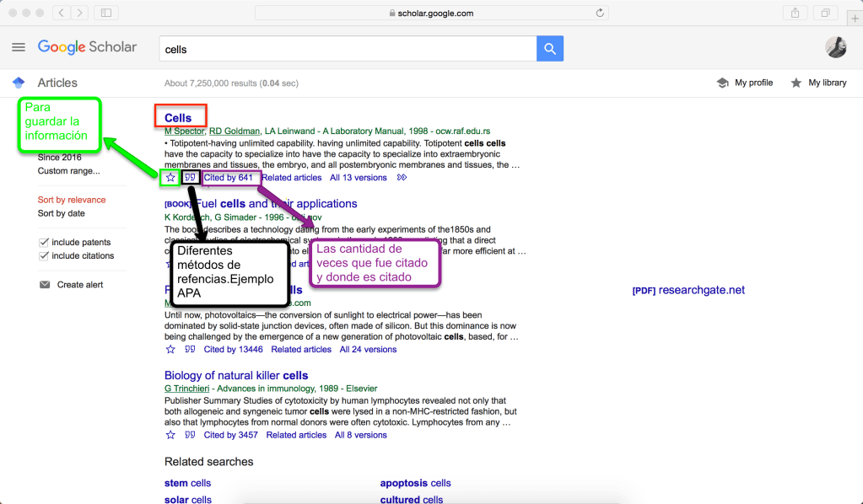Viewport: 863px width, 504px height.
Task: Expand more options arrows on first result
Action: (402, 178)
